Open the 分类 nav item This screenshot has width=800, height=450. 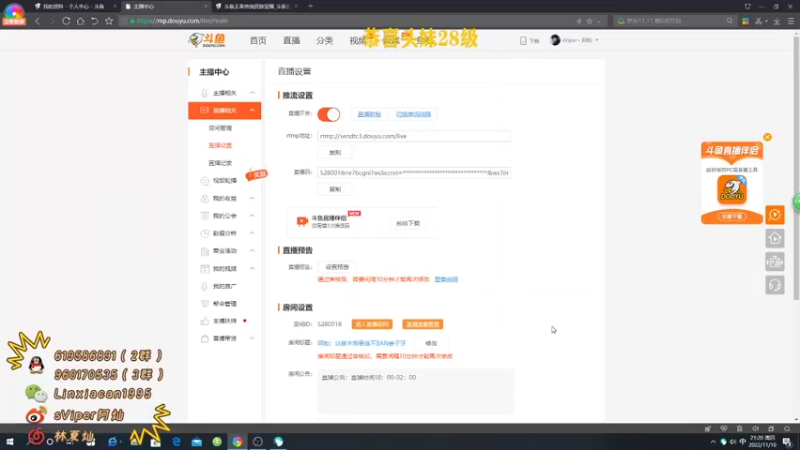point(324,40)
